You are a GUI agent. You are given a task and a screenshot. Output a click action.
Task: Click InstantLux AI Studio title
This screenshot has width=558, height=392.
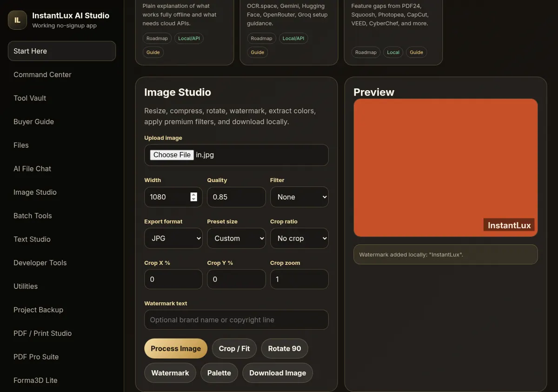(71, 15)
